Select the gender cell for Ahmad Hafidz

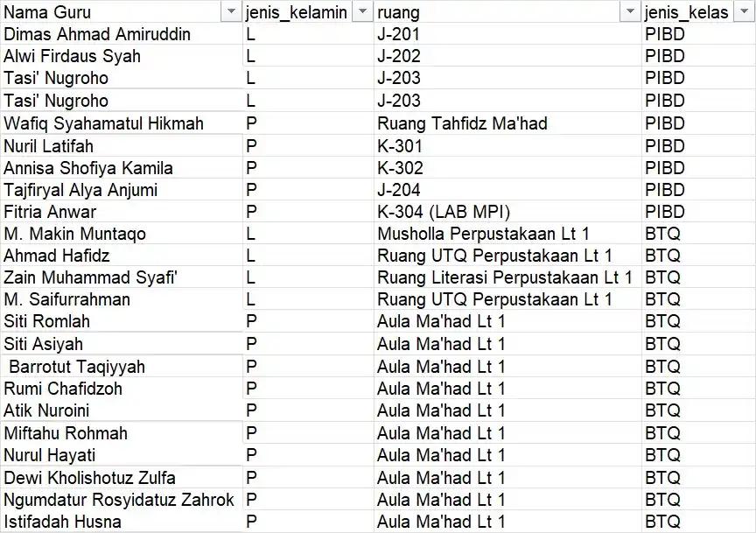click(x=308, y=256)
